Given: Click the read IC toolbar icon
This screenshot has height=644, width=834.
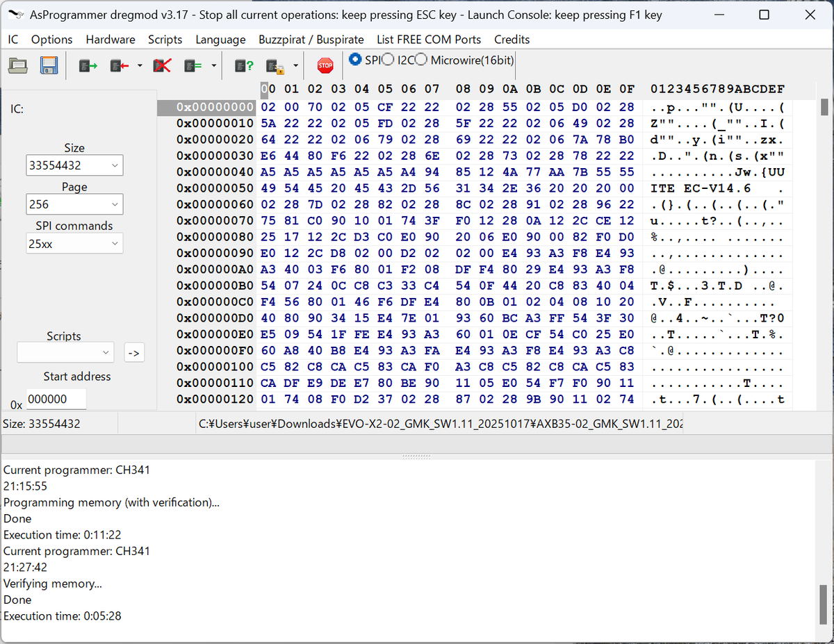Looking at the screenshot, I should 88,66.
